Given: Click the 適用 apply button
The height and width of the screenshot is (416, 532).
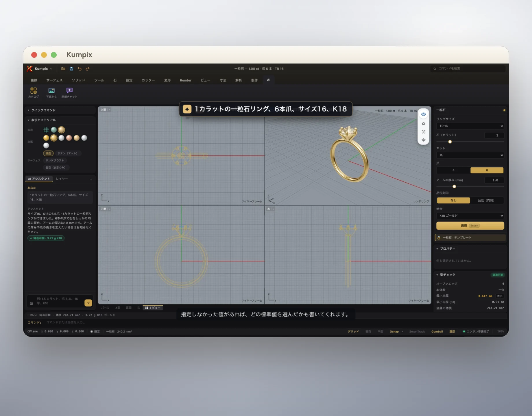Looking at the screenshot, I should pyautogui.click(x=470, y=226).
